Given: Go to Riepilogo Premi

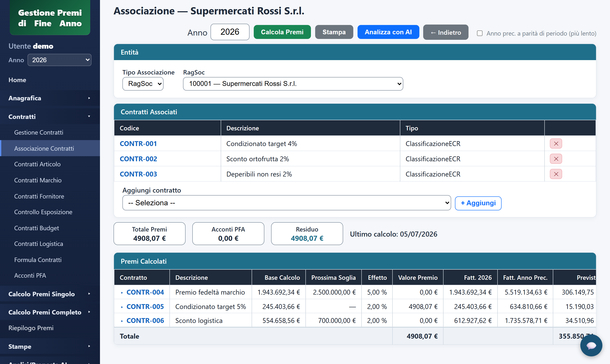Looking at the screenshot, I should 31,328.
